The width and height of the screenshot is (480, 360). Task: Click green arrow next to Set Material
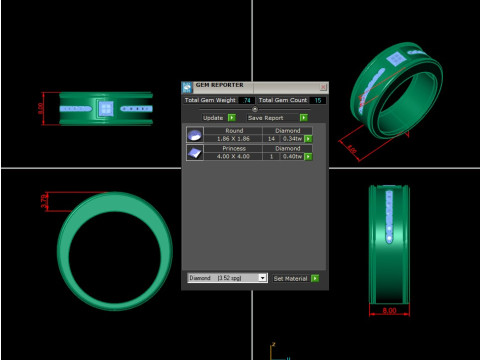315,278
